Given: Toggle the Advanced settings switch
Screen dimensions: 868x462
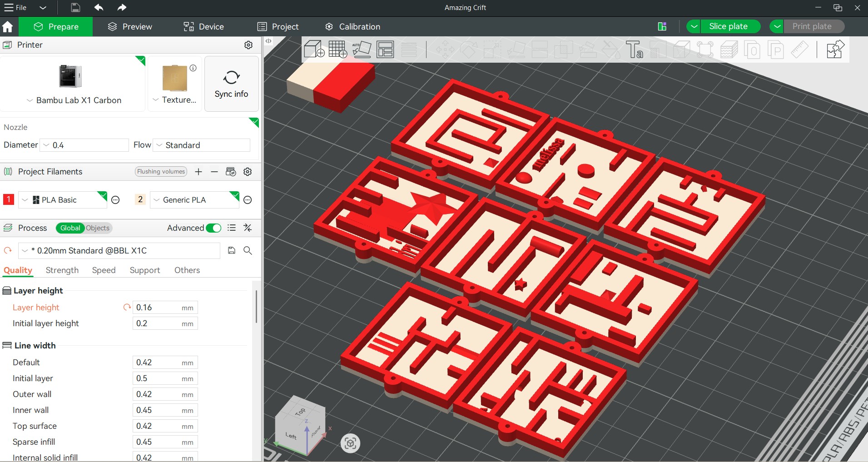Looking at the screenshot, I should click(x=213, y=228).
